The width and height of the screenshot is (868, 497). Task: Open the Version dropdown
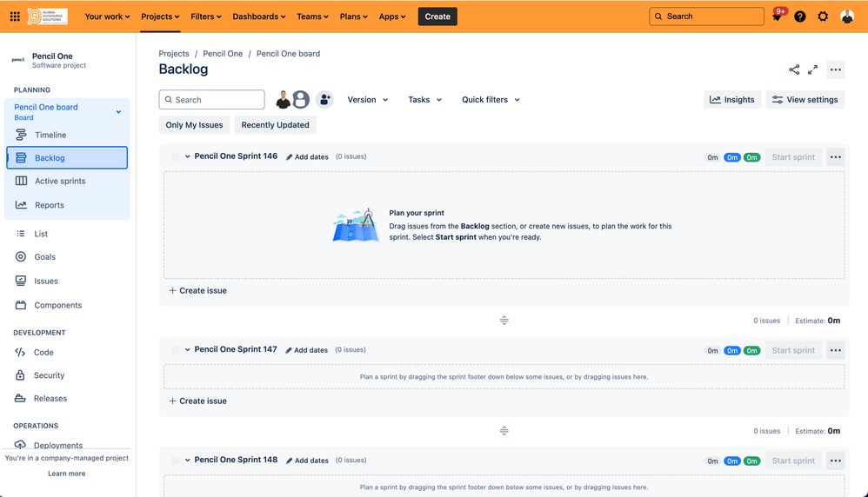368,100
